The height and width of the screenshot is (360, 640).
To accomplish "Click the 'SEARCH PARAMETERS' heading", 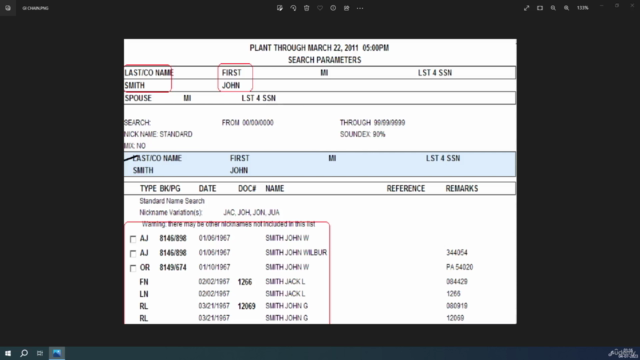I will (x=324, y=60).
